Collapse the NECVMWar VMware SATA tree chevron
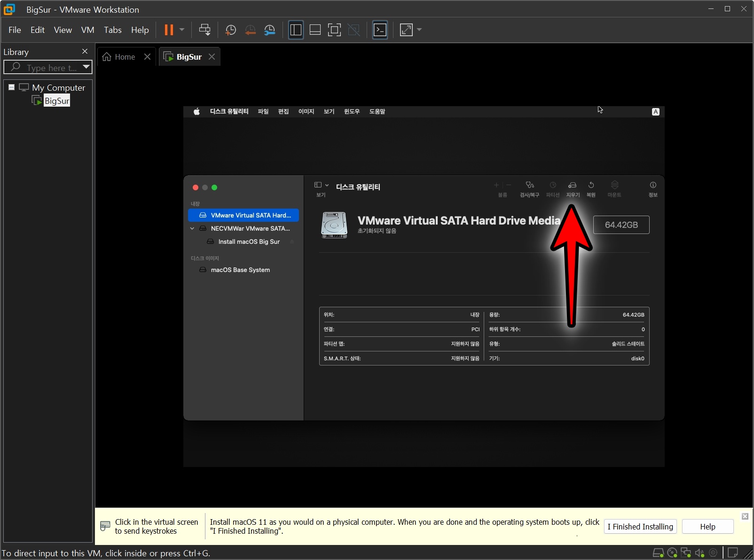This screenshot has height=560, width=754. click(192, 228)
